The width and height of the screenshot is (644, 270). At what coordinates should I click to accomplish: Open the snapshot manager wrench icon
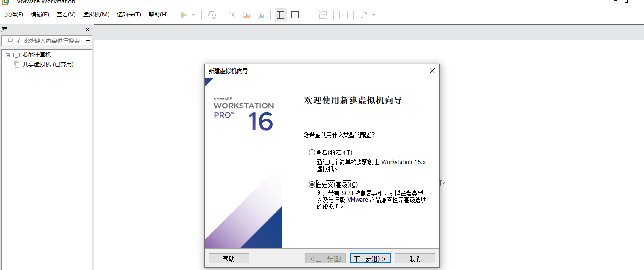260,15
